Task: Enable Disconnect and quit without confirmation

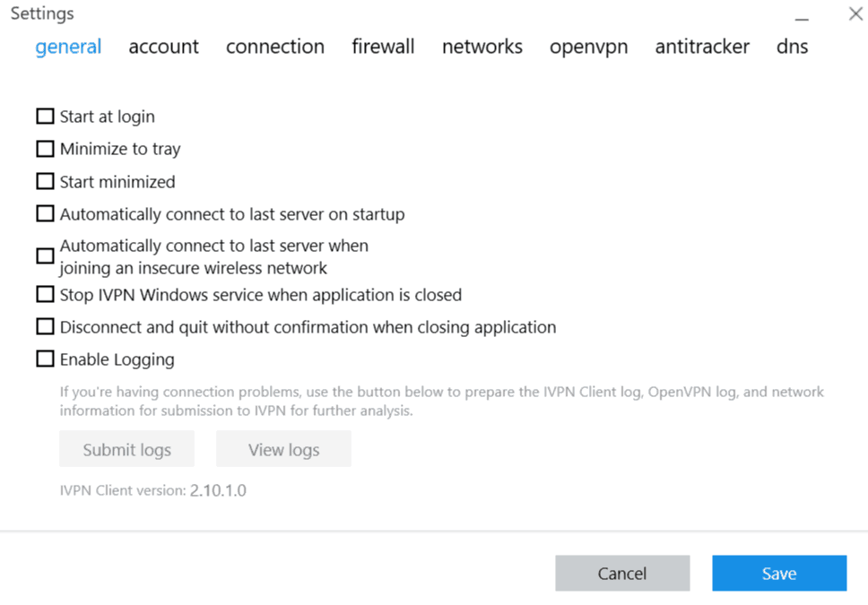Action: 45,326
